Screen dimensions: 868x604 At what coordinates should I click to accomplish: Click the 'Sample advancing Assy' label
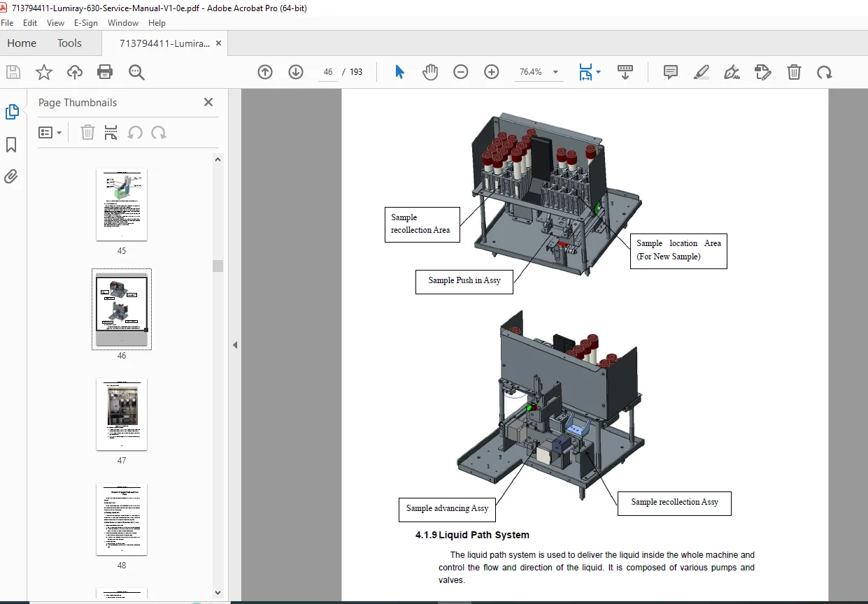click(448, 508)
